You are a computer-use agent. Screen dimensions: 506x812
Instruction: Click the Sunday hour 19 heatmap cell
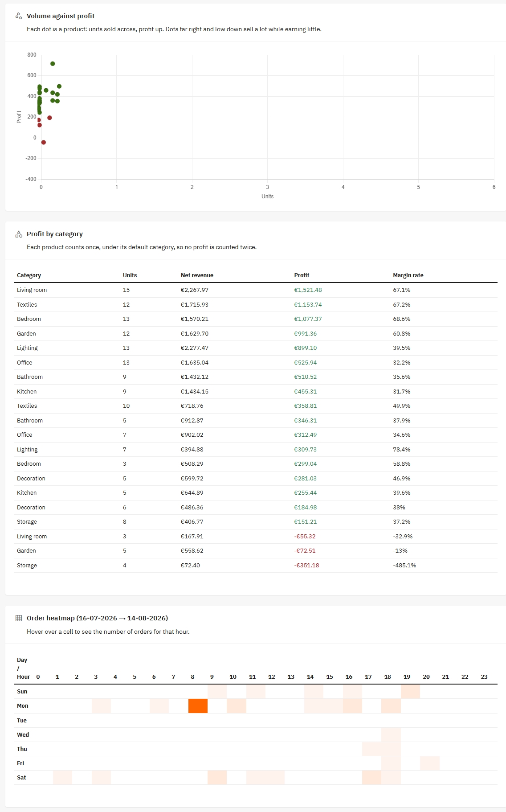[x=410, y=692]
